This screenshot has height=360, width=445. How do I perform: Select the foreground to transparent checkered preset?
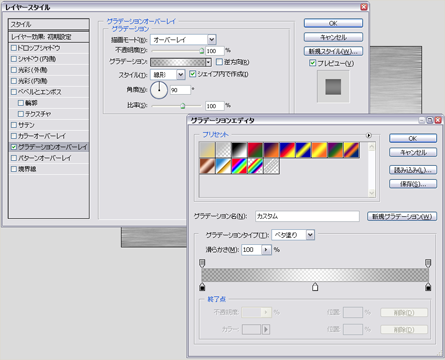click(223, 150)
